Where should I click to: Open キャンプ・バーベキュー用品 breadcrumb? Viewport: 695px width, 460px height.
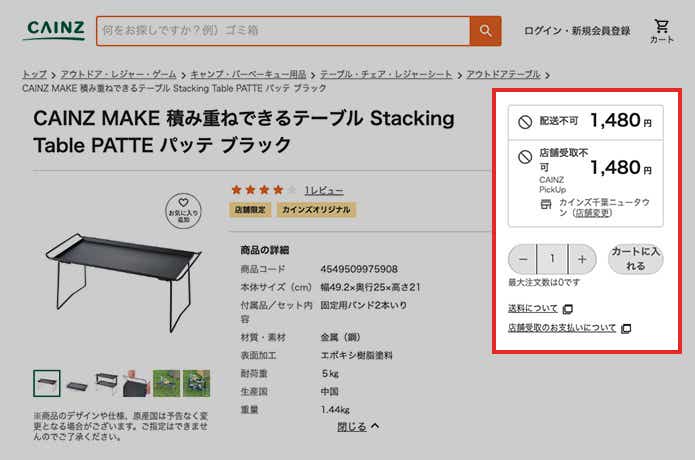pos(248,74)
